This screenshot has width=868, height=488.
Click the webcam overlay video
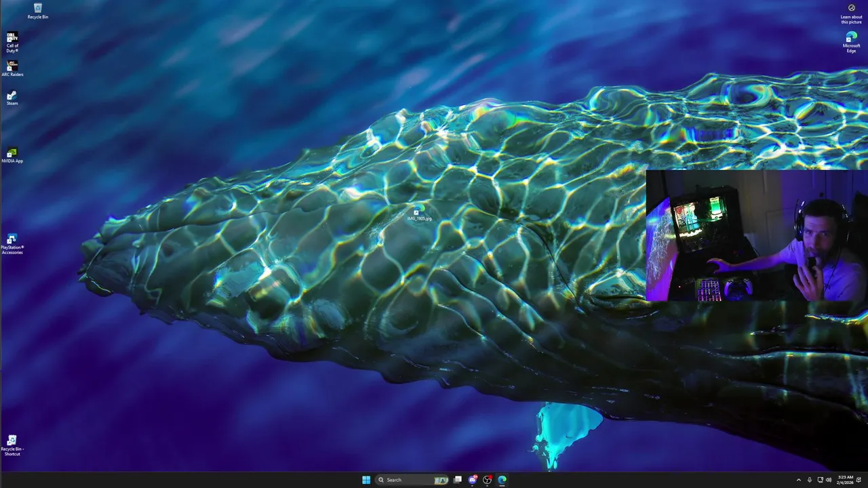click(757, 235)
